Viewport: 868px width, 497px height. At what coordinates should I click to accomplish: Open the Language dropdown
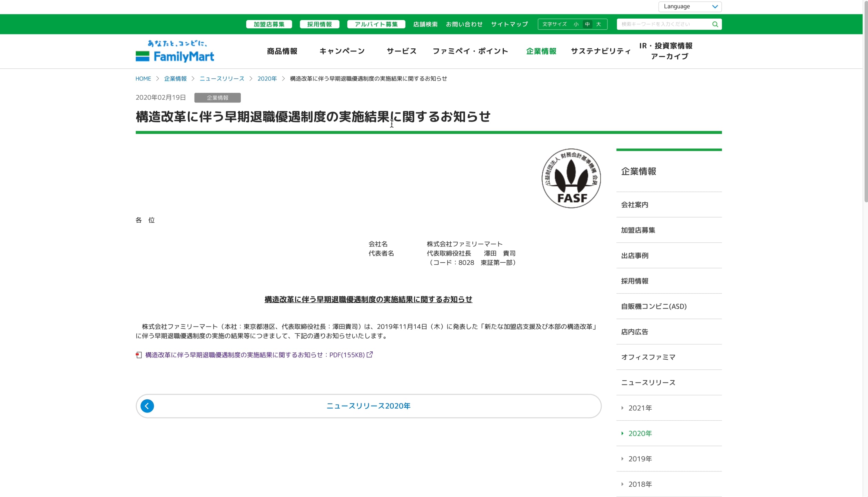coord(689,6)
